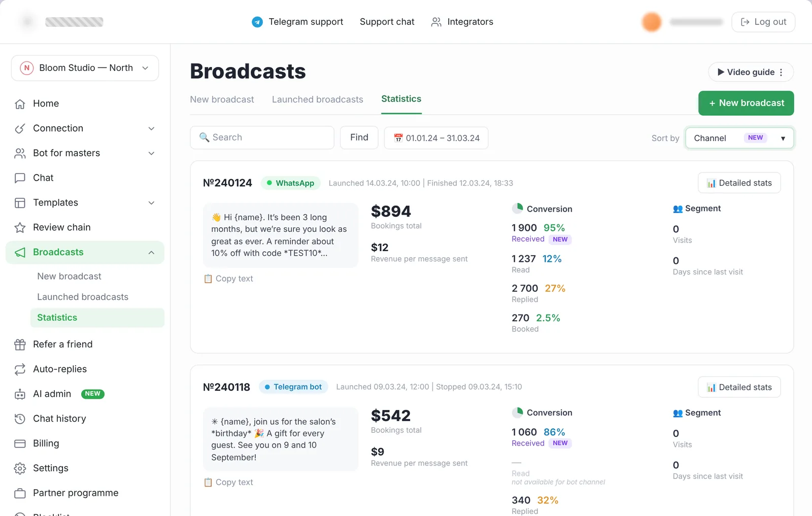The width and height of the screenshot is (812, 516).
Task: Open Detailed stats for broadcast №240118
Action: (739, 387)
